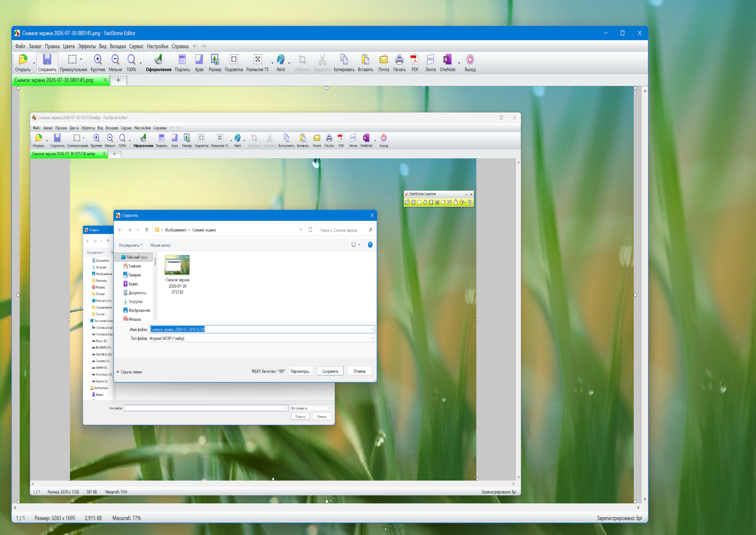The height and width of the screenshot is (535, 756).
Task: Open the Файл menu
Action: tap(20, 46)
